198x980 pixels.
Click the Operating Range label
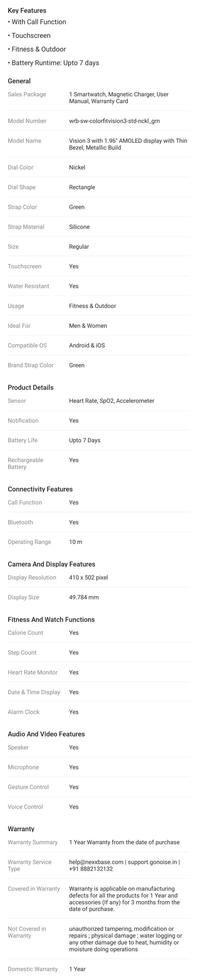(29, 542)
